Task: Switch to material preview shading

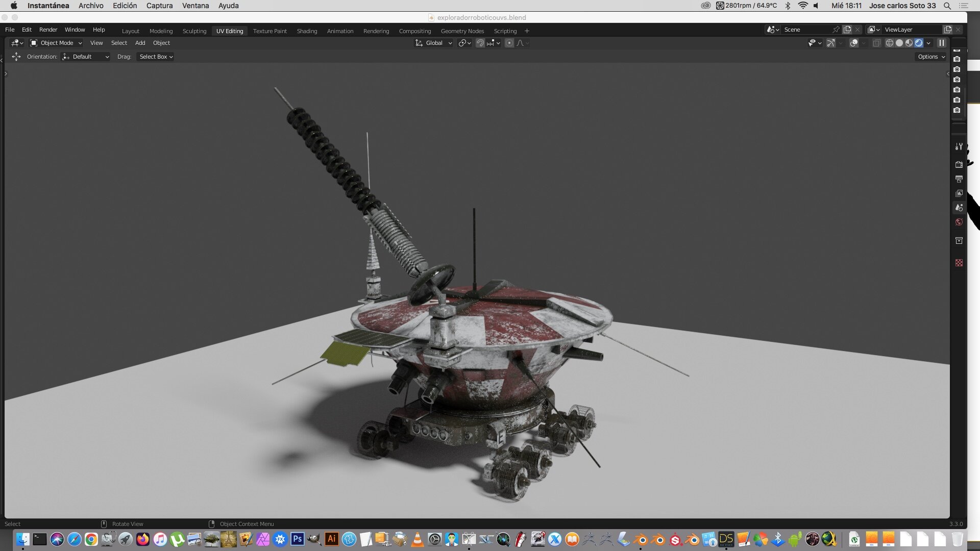Action: (909, 43)
